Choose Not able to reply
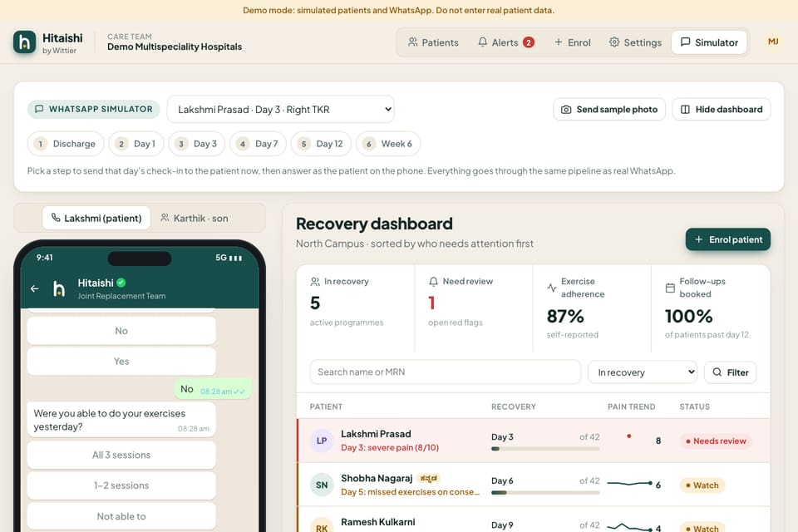This screenshot has width=798, height=532. [x=121, y=516]
